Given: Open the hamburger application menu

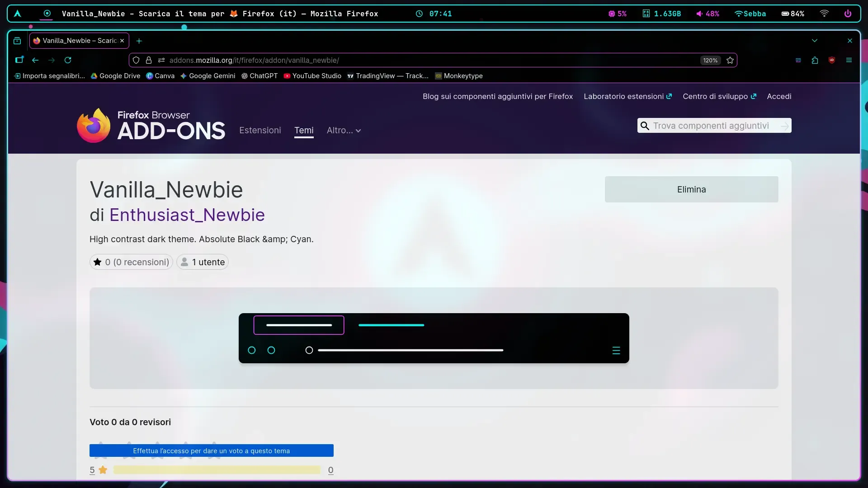Looking at the screenshot, I should [x=849, y=60].
